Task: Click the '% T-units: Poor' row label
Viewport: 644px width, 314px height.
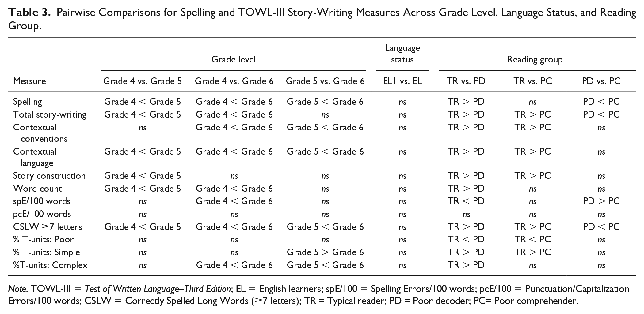Action: 43,239
